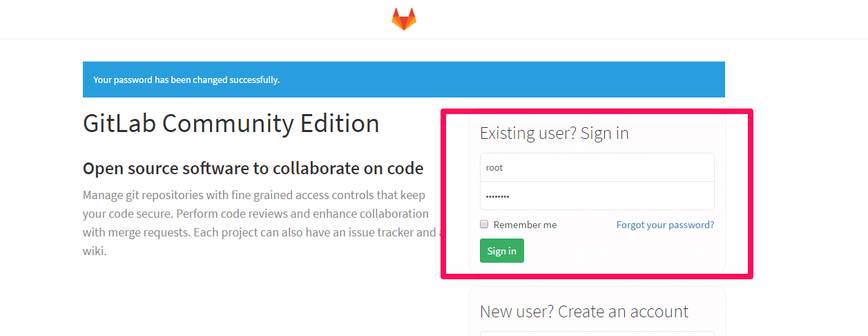The width and height of the screenshot is (868, 336).
Task: Click the "GitLab Community Edition" title
Action: point(231,123)
